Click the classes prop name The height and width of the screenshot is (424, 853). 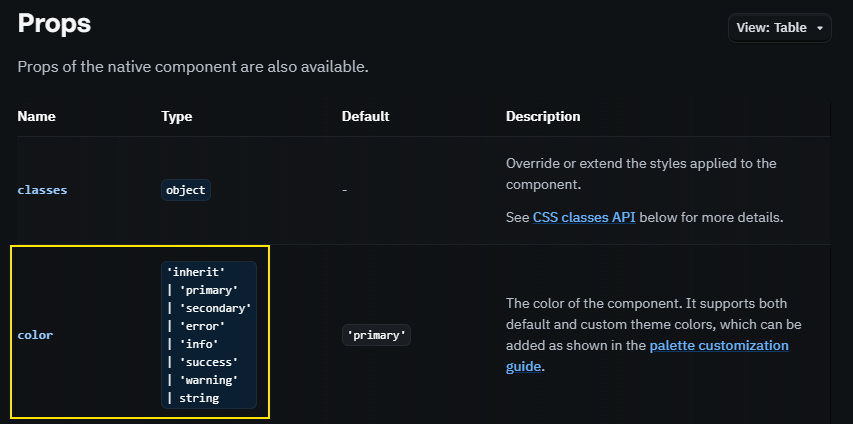click(x=42, y=189)
